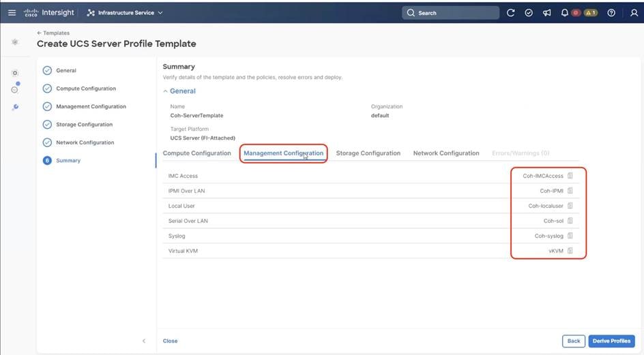View vKVM policy details icon
The image size is (644, 355).
click(x=570, y=251)
